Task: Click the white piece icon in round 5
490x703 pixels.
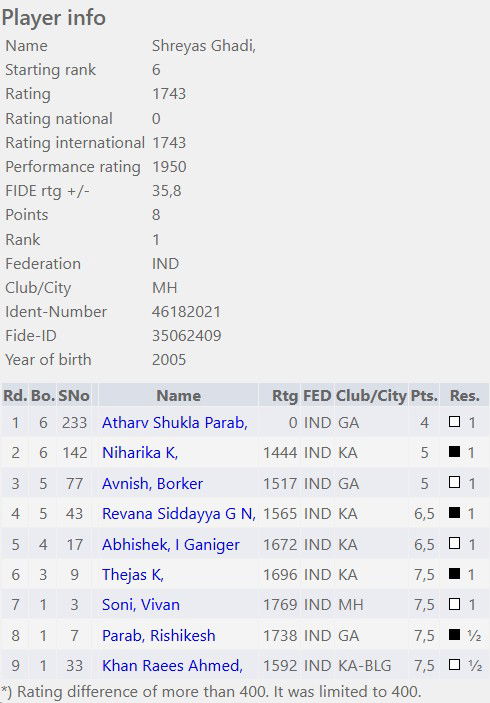Action: [455, 543]
